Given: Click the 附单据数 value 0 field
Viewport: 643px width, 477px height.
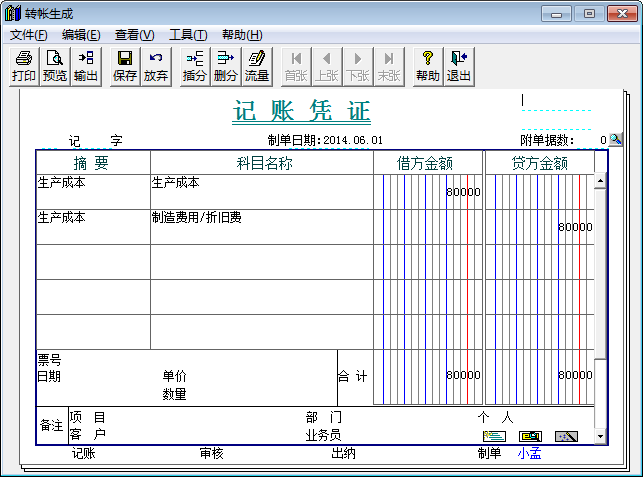Looking at the screenshot, I should pos(593,140).
